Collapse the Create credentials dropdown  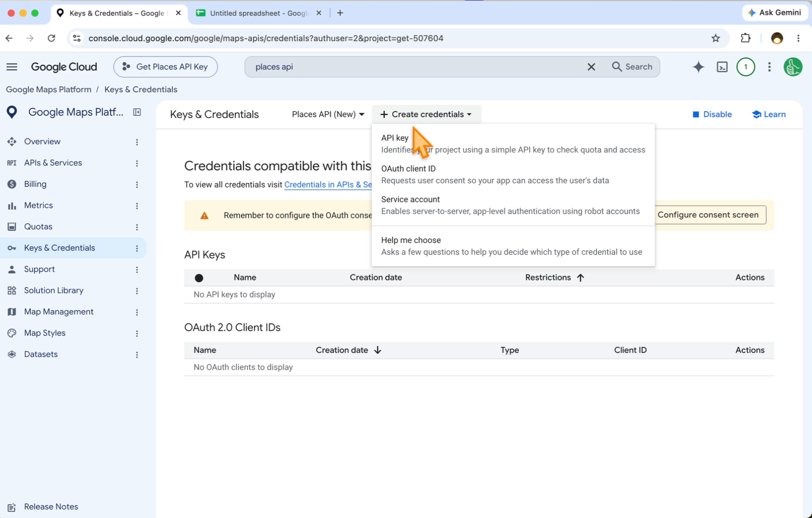[x=426, y=114]
